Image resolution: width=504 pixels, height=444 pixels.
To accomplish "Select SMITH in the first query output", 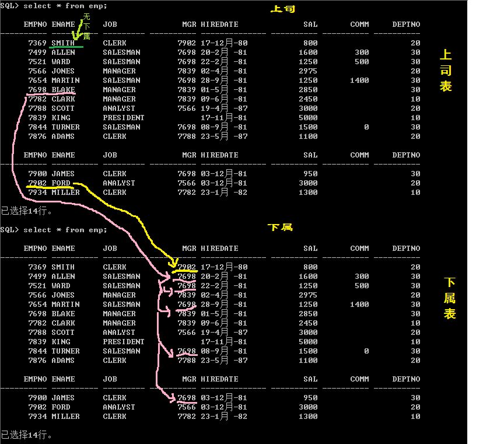I will (63, 43).
